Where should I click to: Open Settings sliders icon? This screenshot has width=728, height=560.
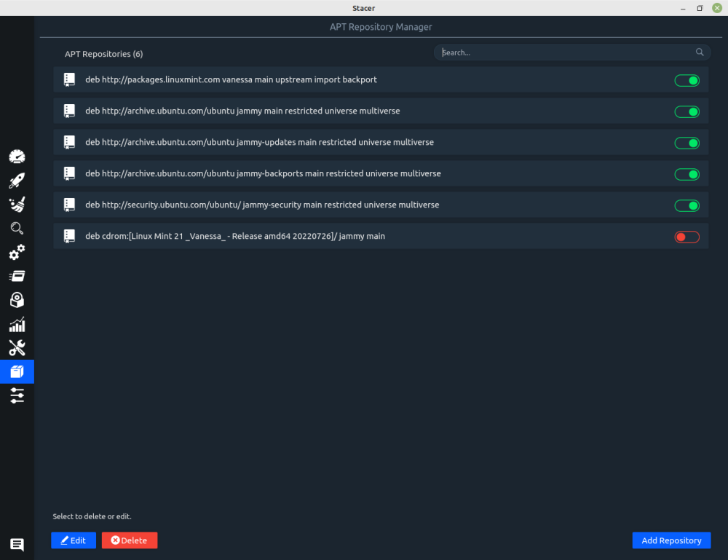pos(17,395)
